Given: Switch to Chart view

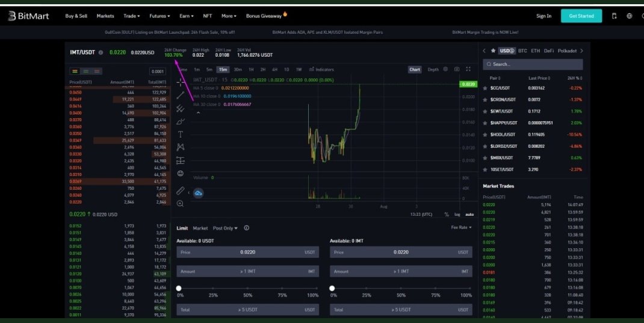Looking at the screenshot, I should [x=415, y=69].
